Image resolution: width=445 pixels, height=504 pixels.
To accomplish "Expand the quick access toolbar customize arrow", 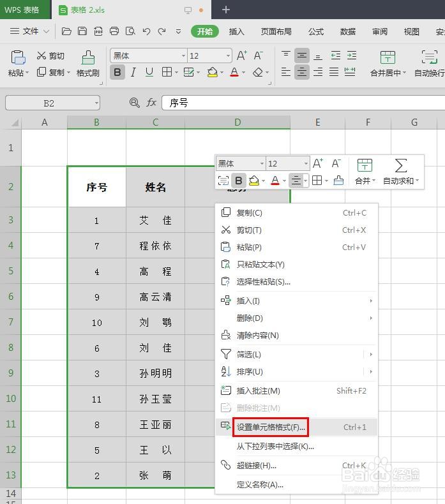I will [178, 31].
